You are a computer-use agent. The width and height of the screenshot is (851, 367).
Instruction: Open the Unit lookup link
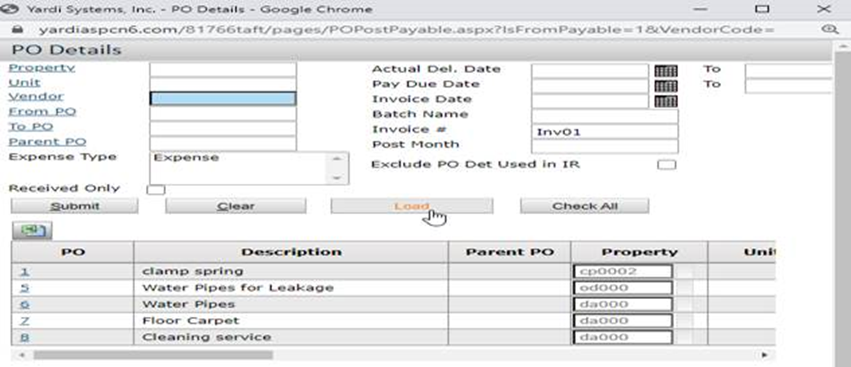[x=24, y=83]
